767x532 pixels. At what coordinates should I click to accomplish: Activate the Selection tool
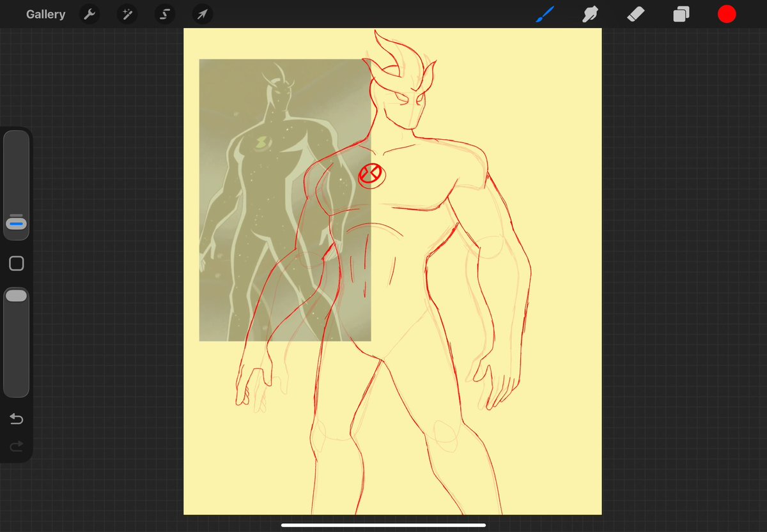click(x=165, y=14)
